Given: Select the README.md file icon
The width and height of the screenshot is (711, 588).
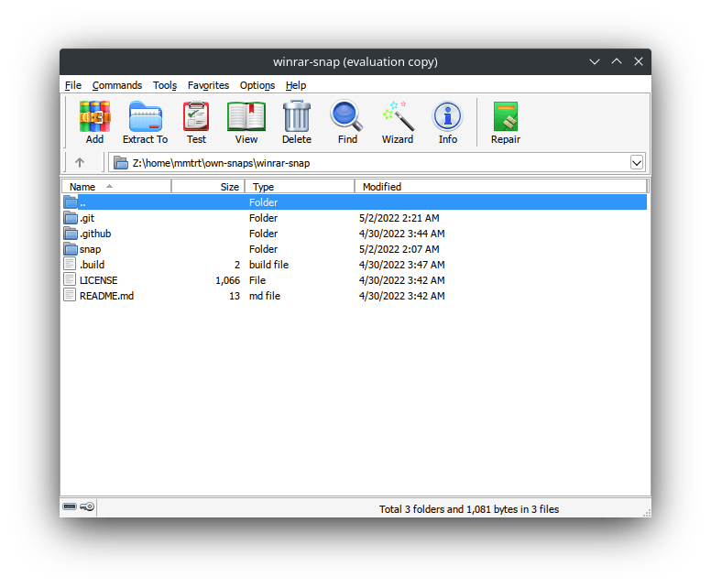Looking at the screenshot, I should pos(70,295).
